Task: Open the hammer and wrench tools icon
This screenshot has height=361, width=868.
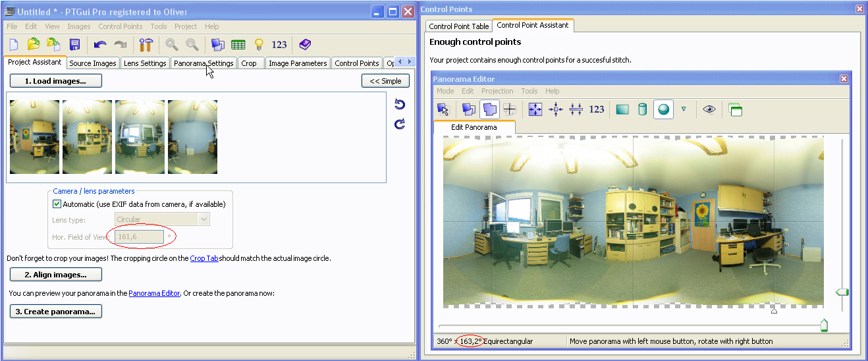Action: [x=146, y=45]
